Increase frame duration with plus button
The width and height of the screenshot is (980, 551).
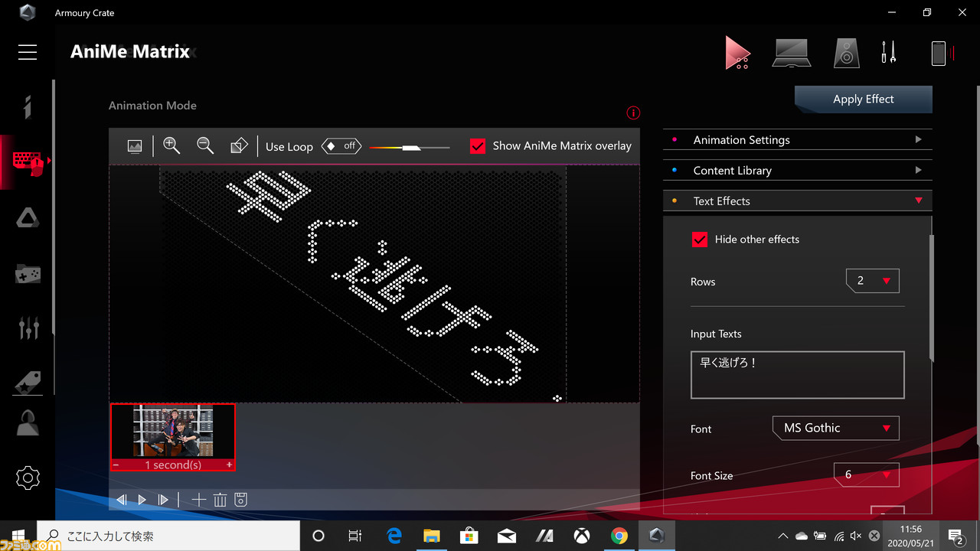pyautogui.click(x=229, y=465)
